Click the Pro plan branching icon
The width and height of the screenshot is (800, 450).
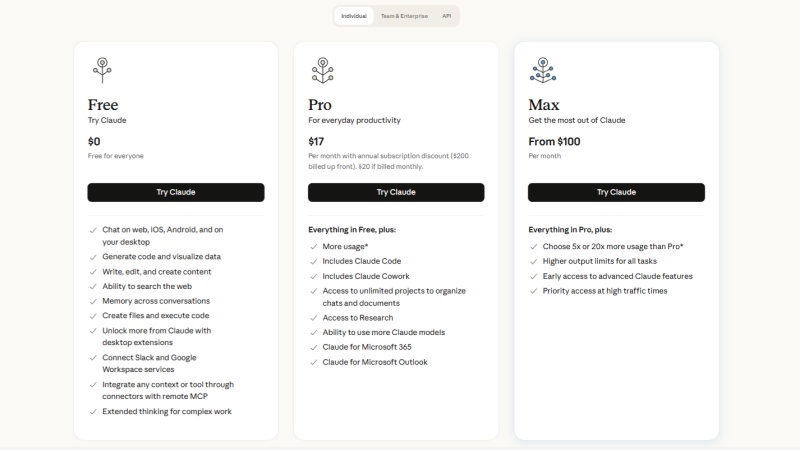coord(322,70)
